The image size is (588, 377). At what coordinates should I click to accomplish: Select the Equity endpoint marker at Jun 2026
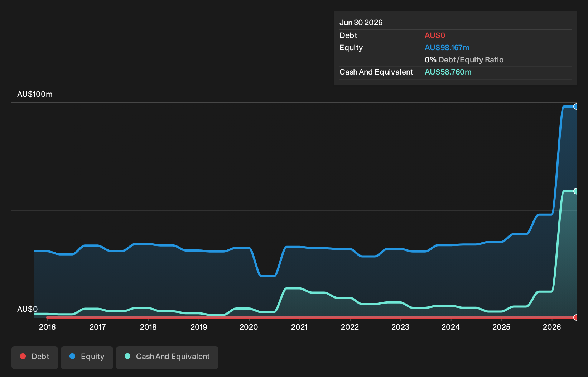[576, 106]
